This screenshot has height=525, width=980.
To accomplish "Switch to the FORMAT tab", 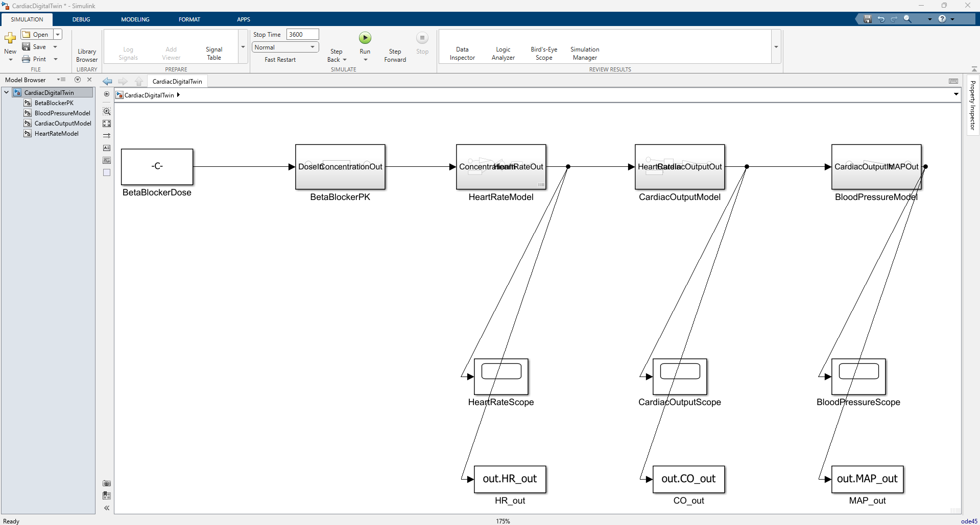I will tap(189, 19).
